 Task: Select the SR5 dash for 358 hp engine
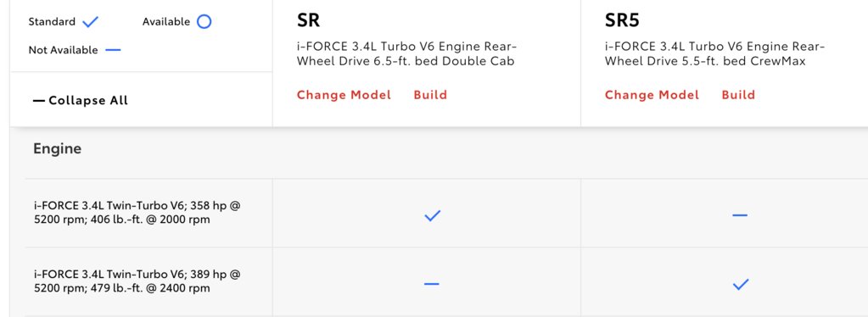pyautogui.click(x=740, y=215)
